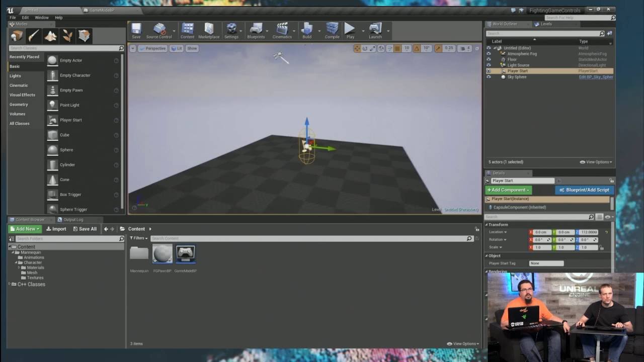644x362 pixels.
Task: Open grid snap size 10 dropdown
Action: 407,48
